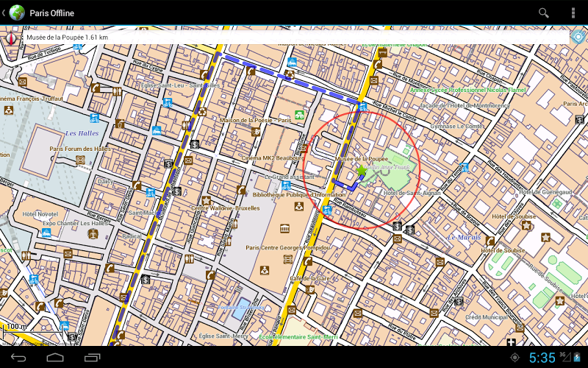Tap mail icon above Cinéma François-Truffaut

click(x=22, y=82)
